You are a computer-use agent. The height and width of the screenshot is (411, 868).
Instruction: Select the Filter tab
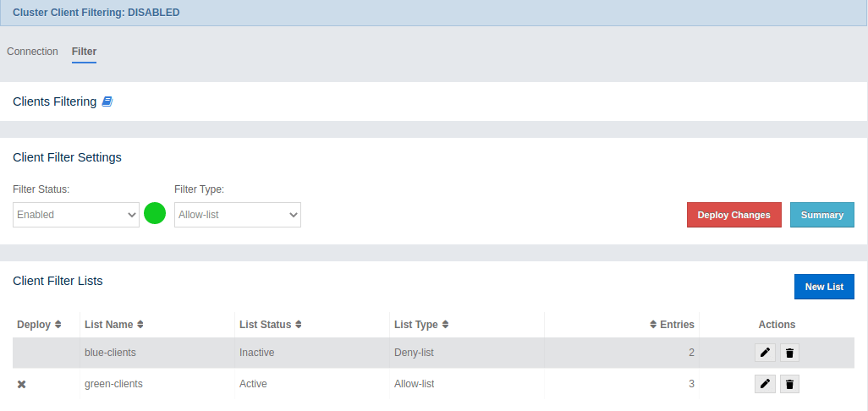(84, 52)
